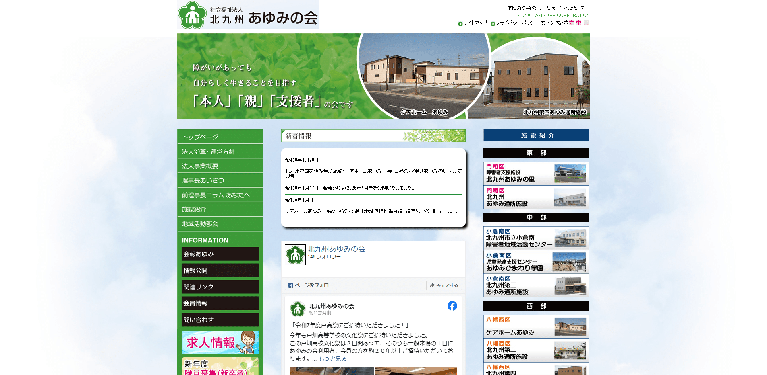Click the second green-bulleted link in the top utility bar
This screenshot has width=767, height=375.
(x=512, y=23)
